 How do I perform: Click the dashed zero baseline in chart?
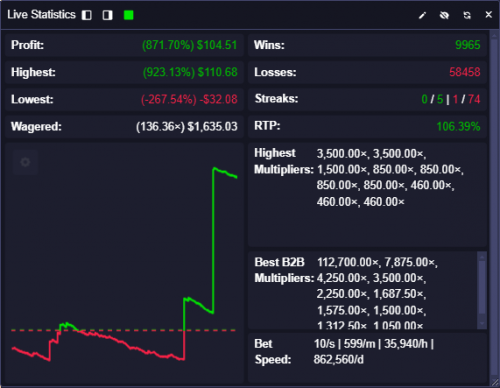click(123, 330)
